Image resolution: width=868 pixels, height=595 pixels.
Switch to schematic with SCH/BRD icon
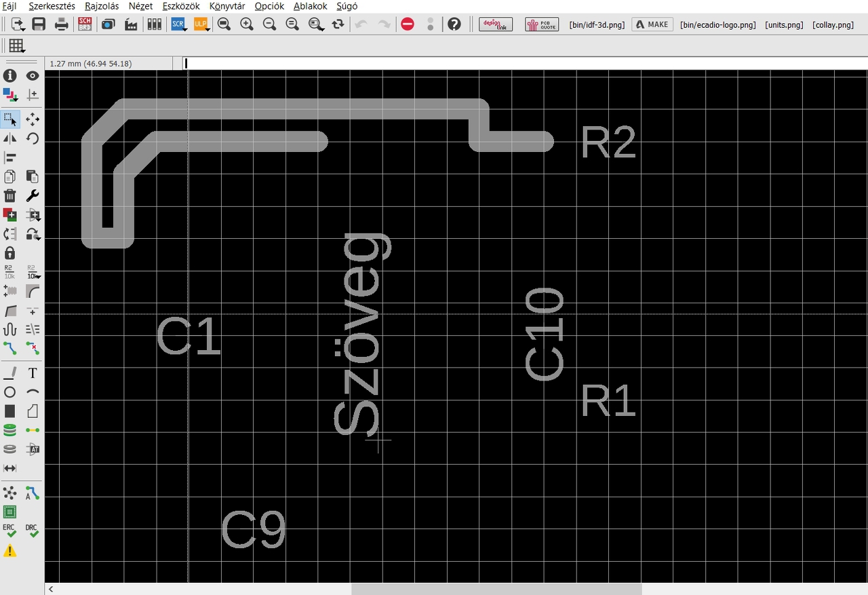coord(85,24)
